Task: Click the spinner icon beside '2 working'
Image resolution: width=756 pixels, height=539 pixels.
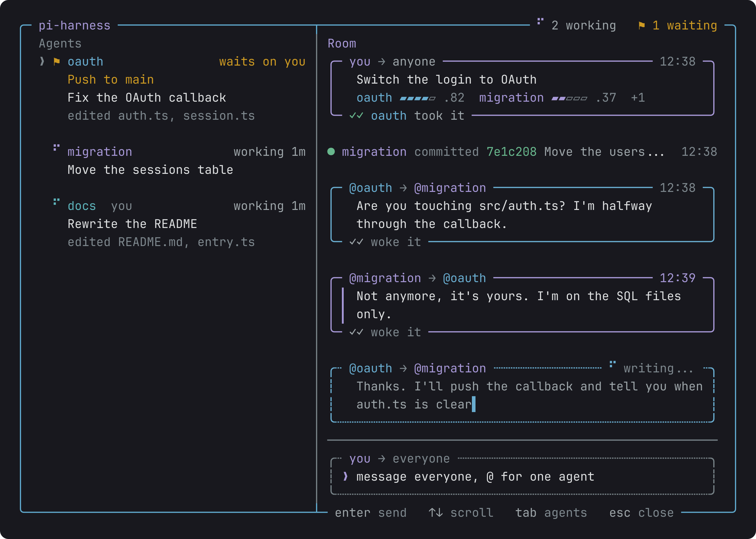Action: pyautogui.click(x=540, y=21)
